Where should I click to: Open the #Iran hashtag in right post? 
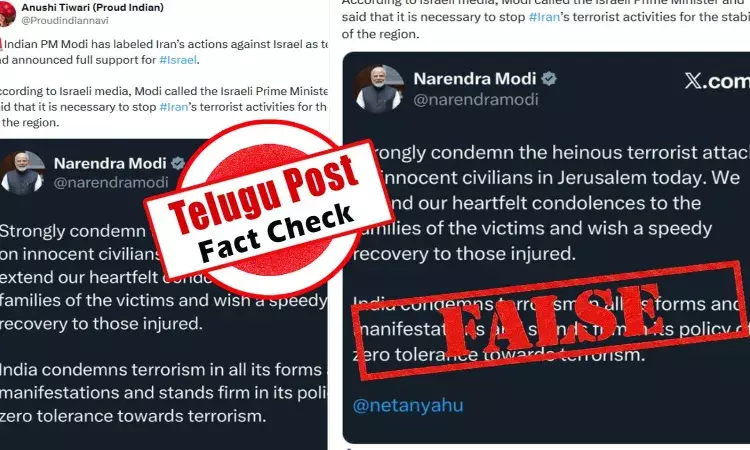(544, 17)
